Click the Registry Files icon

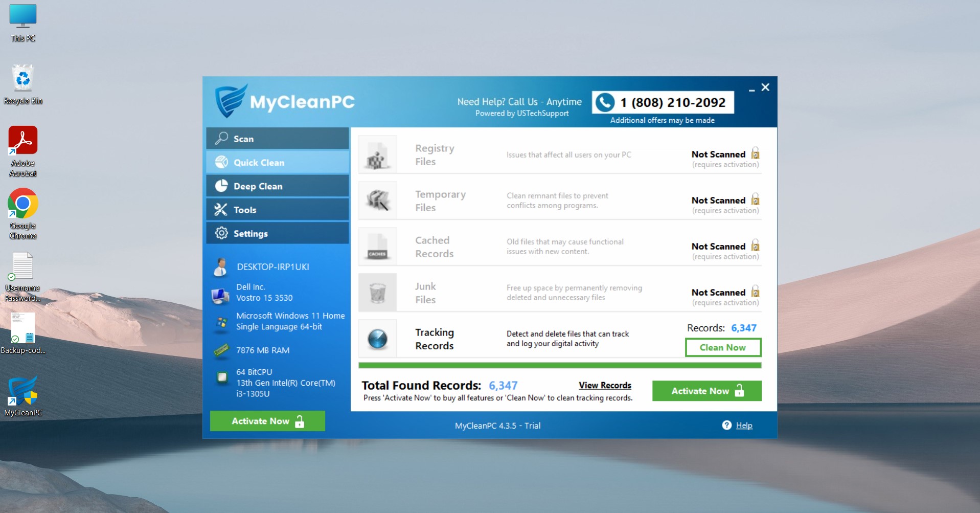[378, 154]
